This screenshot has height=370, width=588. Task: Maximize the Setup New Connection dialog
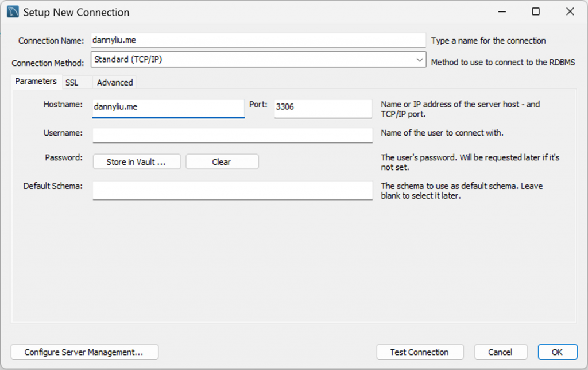[535, 12]
